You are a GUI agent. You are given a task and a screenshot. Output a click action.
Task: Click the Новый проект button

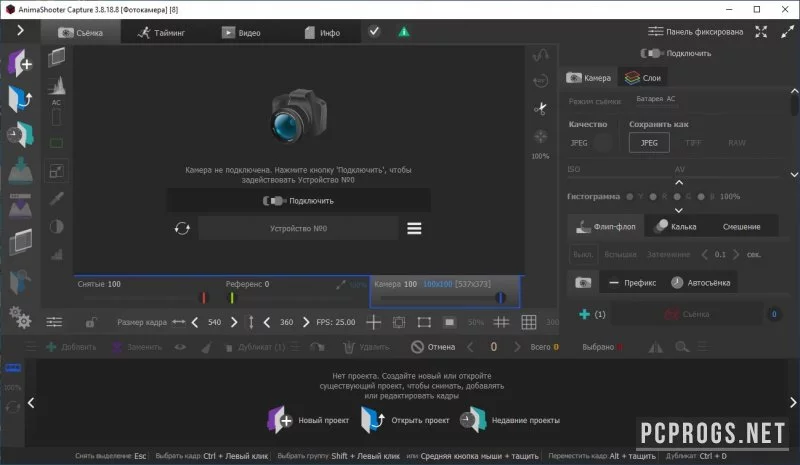coord(308,420)
